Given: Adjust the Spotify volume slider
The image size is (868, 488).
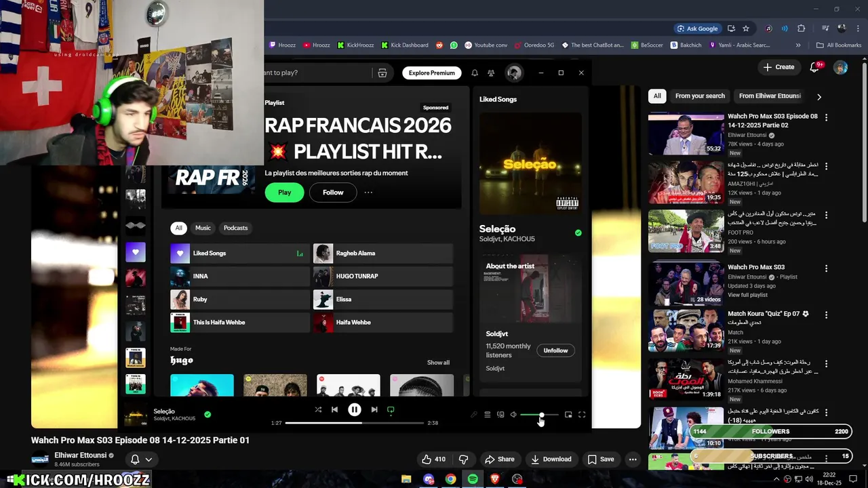Looking at the screenshot, I should pyautogui.click(x=539, y=415).
